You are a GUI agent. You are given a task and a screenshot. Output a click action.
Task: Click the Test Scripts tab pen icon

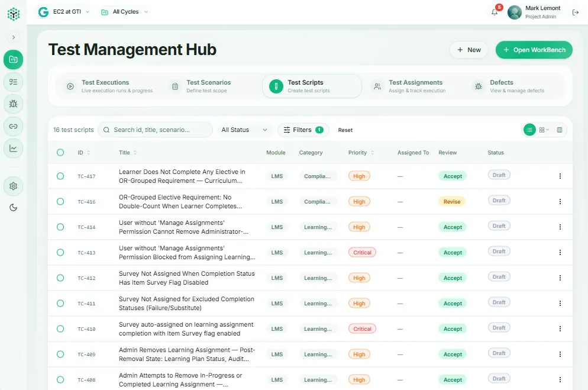(276, 86)
